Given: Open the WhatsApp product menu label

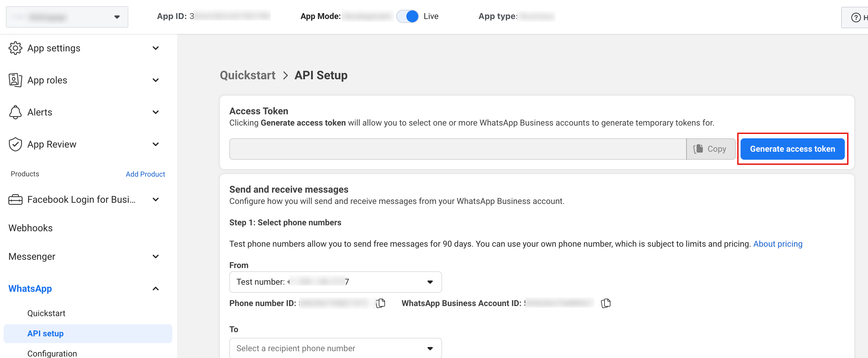Looking at the screenshot, I should point(30,289).
